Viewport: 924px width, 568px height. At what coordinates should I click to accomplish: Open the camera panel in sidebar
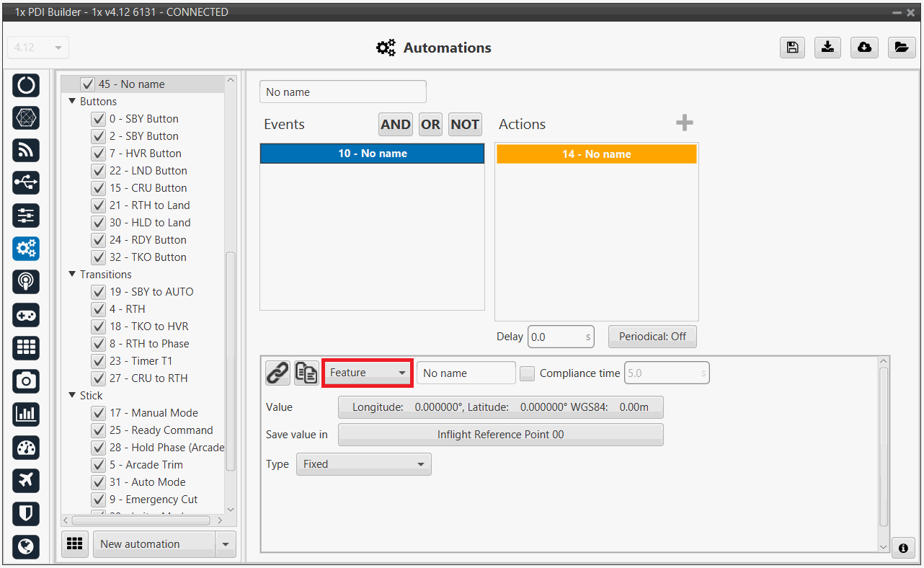tap(26, 381)
